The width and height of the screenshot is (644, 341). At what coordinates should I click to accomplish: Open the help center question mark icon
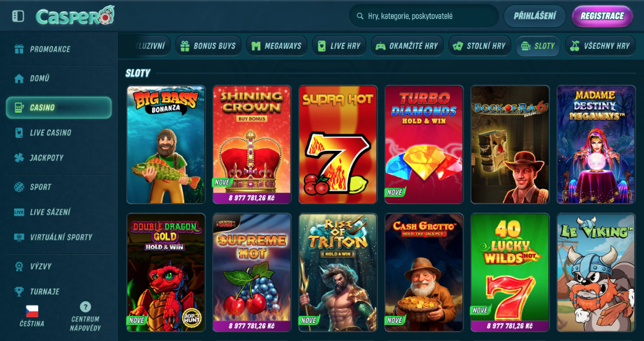[x=85, y=306]
